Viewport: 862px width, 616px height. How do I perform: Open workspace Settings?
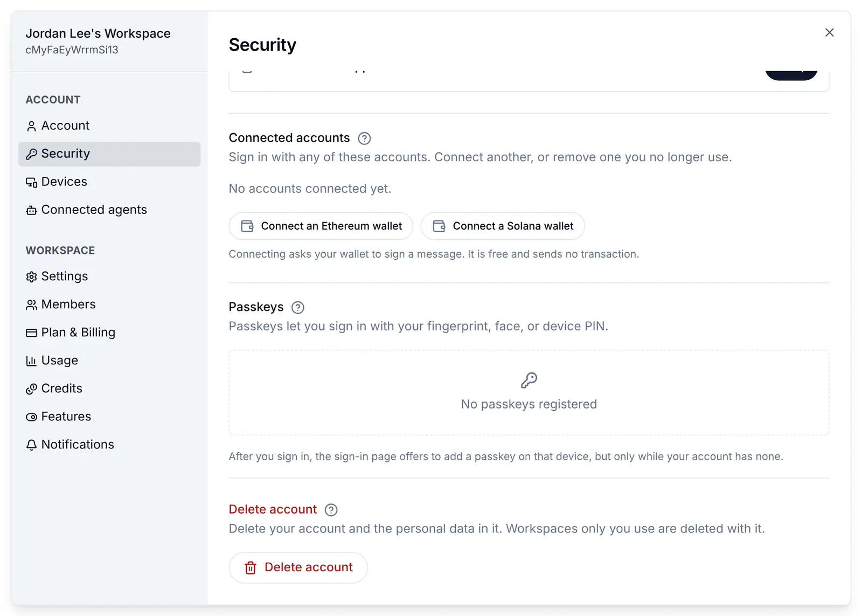click(x=109, y=276)
